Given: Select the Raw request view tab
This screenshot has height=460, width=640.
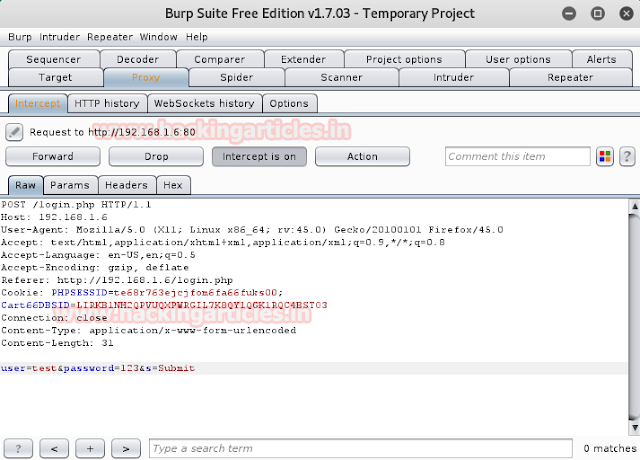Looking at the screenshot, I should click(x=25, y=185).
